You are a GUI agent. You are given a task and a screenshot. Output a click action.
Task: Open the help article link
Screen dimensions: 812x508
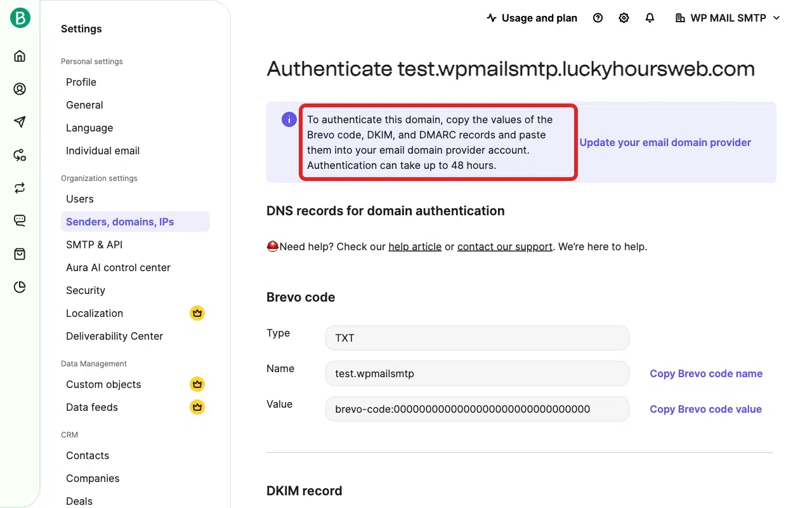coord(415,246)
